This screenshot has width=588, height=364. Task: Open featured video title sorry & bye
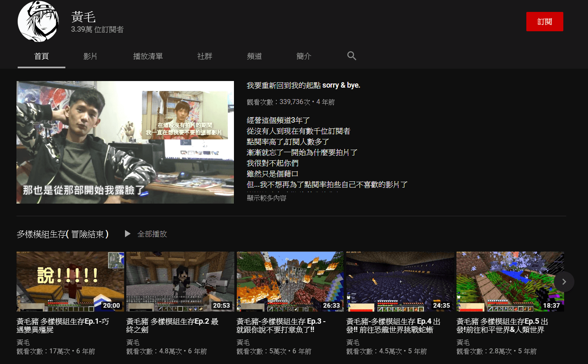pyautogui.click(x=303, y=85)
